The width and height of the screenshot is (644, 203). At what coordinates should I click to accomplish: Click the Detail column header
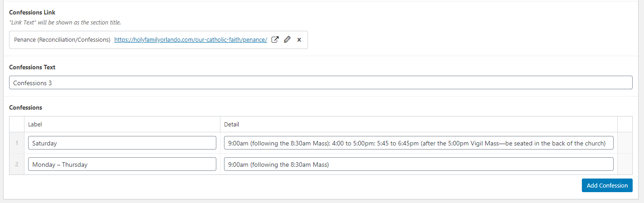point(231,125)
